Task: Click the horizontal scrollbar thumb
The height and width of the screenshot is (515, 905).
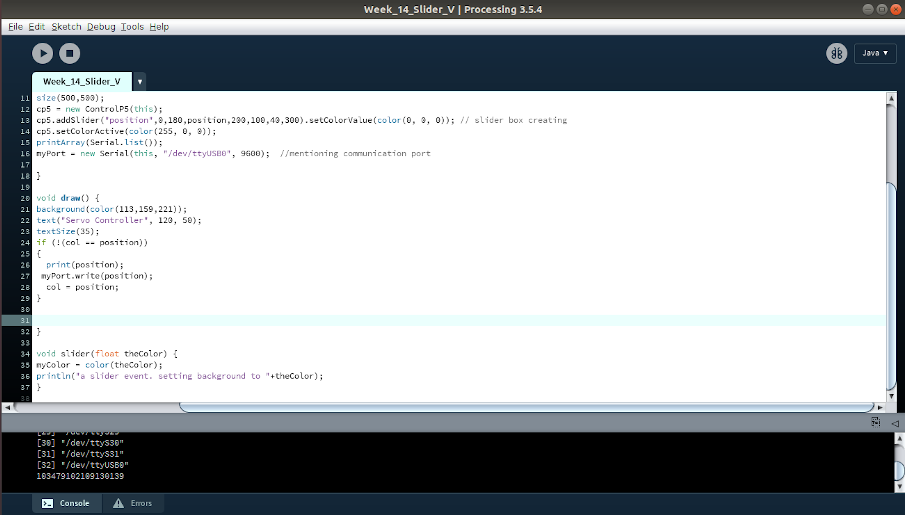Action: [x=526, y=407]
